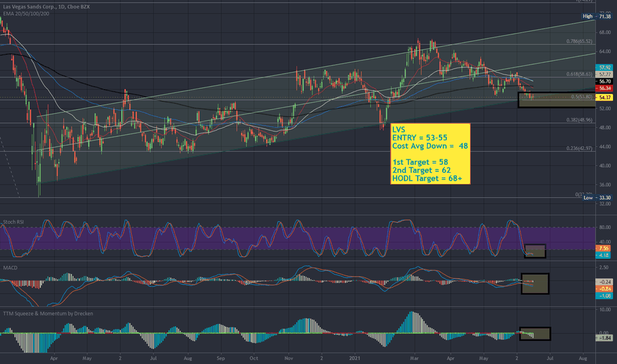The image size is (617, 364).
Task: Click the 80.00 level on Stoch RSI scale
Action: click(605, 228)
